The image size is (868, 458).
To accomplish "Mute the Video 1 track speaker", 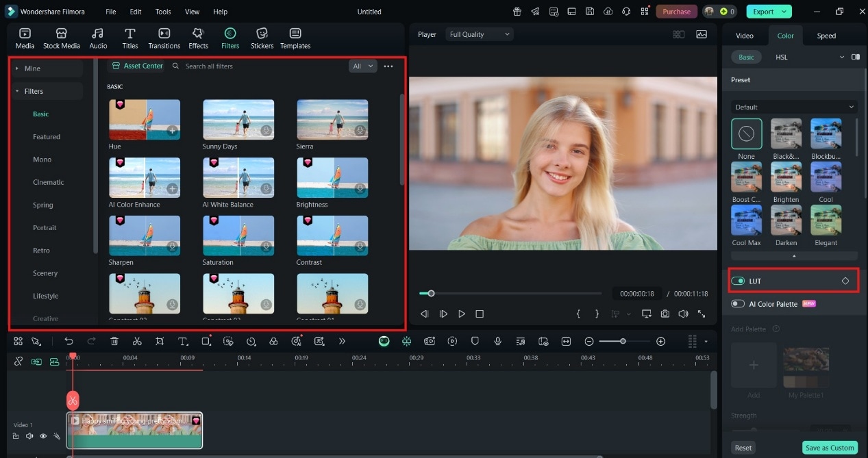I will (x=29, y=436).
